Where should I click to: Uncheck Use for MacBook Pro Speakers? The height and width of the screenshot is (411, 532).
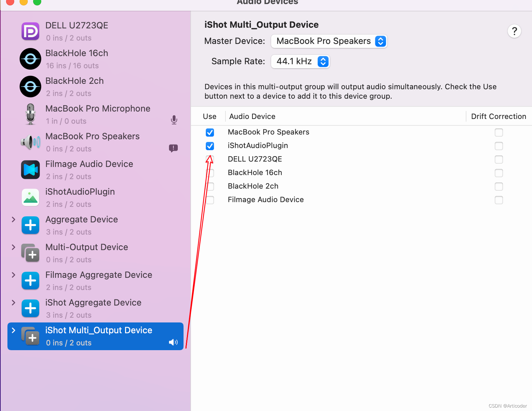(210, 132)
